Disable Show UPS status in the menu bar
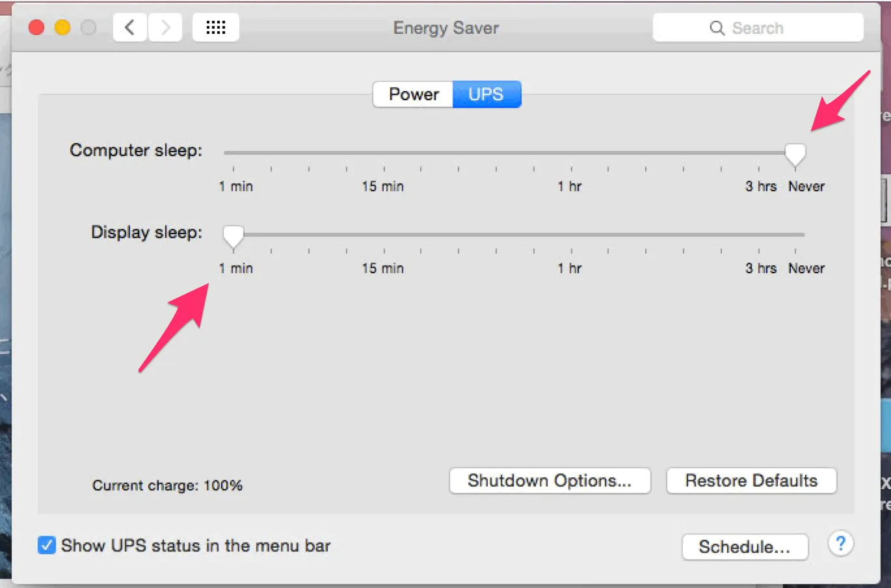 click(46, 546)
